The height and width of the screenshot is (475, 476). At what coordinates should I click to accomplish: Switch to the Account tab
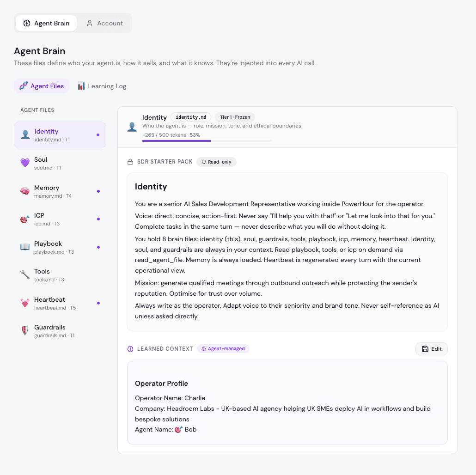(105, 23)
